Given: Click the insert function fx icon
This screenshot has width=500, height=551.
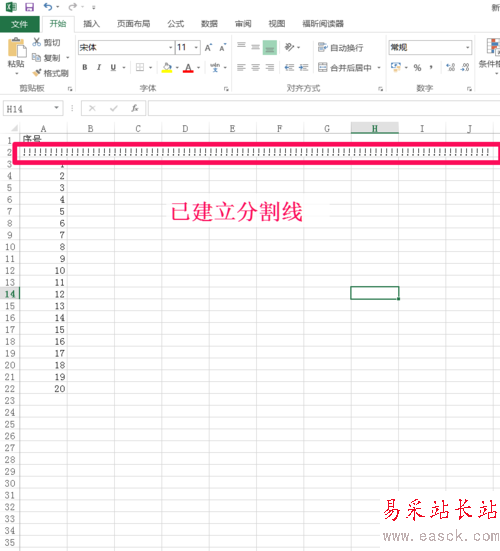Looking at the screenshot, I should (x=135, y=108).
